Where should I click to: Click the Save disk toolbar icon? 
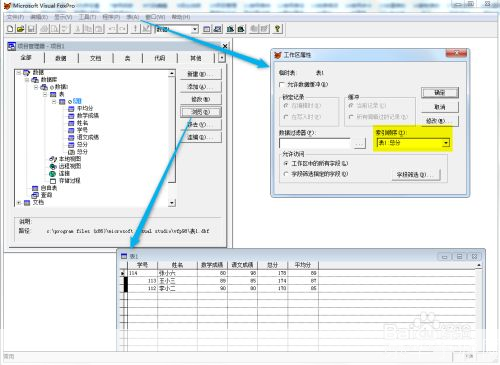(x=31, y=29)
